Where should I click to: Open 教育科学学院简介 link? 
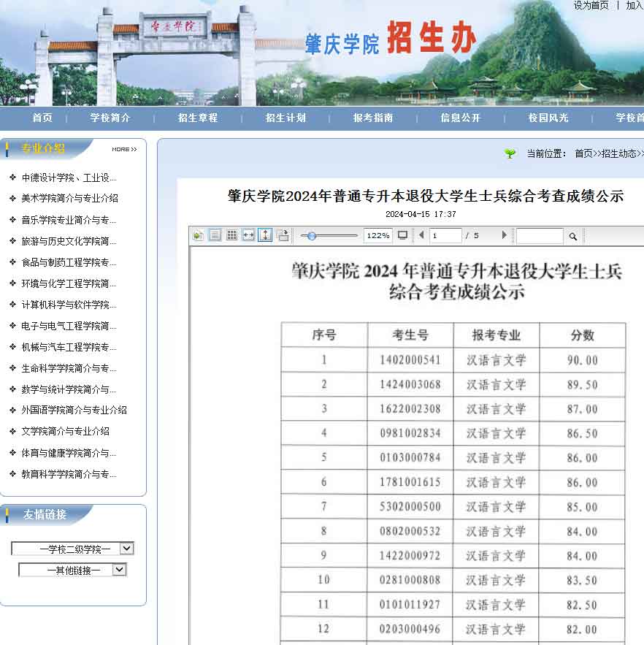[69, 474]
